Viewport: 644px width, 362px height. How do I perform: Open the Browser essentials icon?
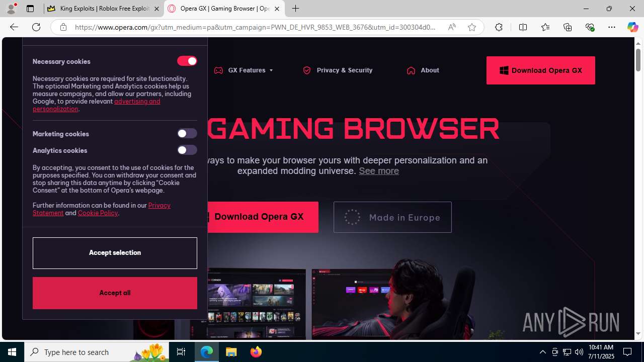(590, 27)
